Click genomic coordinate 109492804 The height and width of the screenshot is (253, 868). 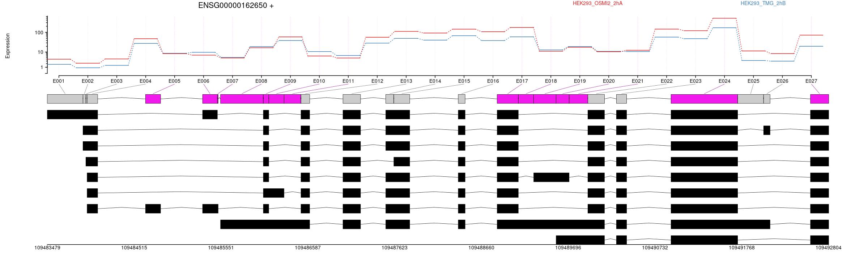click(x=829, y=248)
